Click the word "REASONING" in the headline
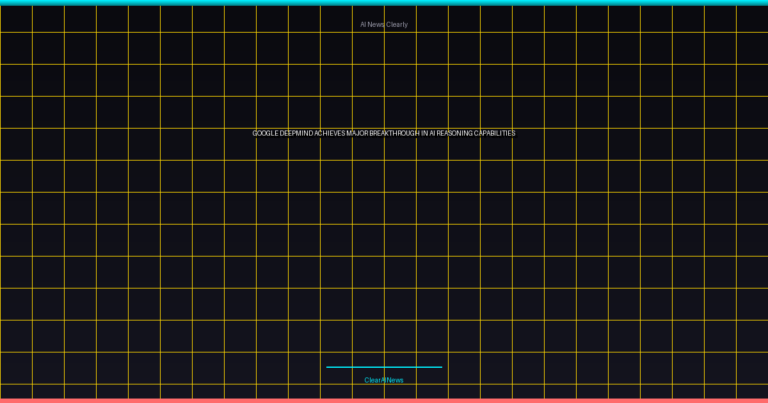The image size is (768, 403). point(456,133)
